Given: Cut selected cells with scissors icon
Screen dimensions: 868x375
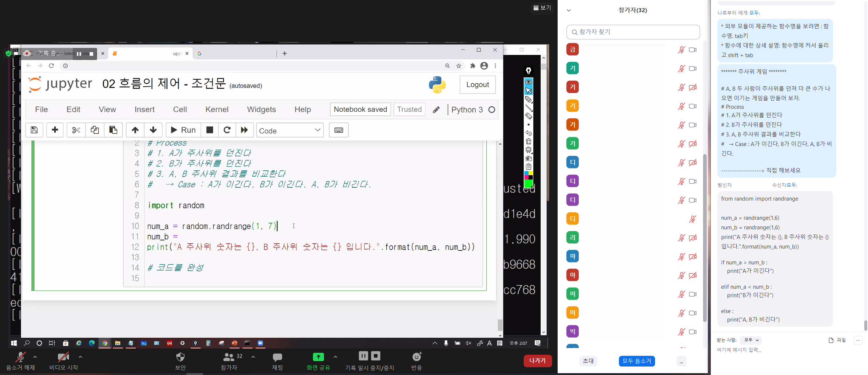Looking at the screenshot, I should [x=76, y=130].
